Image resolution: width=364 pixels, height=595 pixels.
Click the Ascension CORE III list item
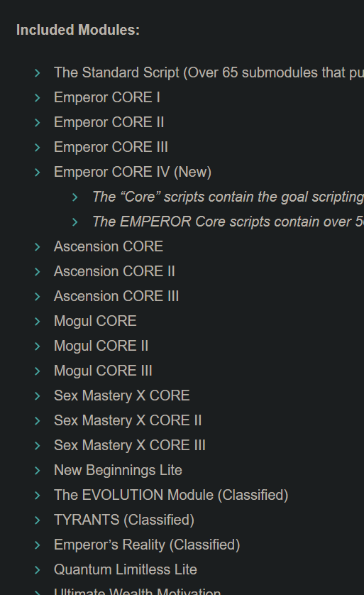(116, 296)
